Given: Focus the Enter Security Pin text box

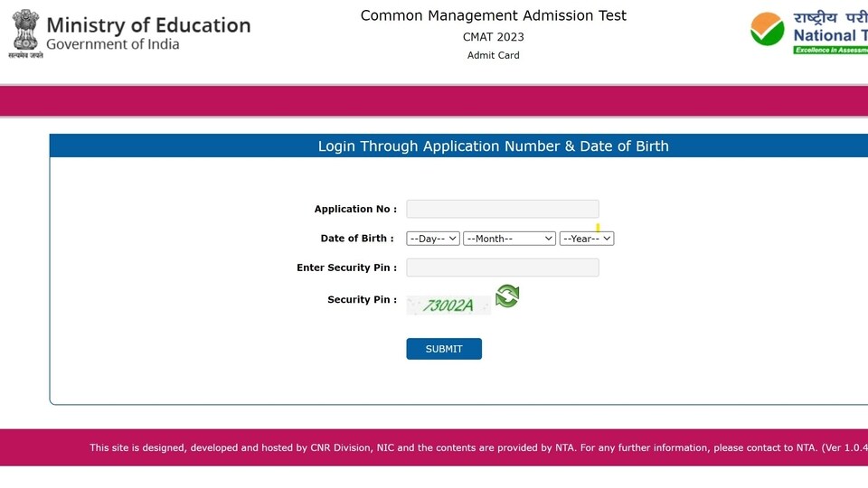Looking at the screenshot, I should click(503, 267).
